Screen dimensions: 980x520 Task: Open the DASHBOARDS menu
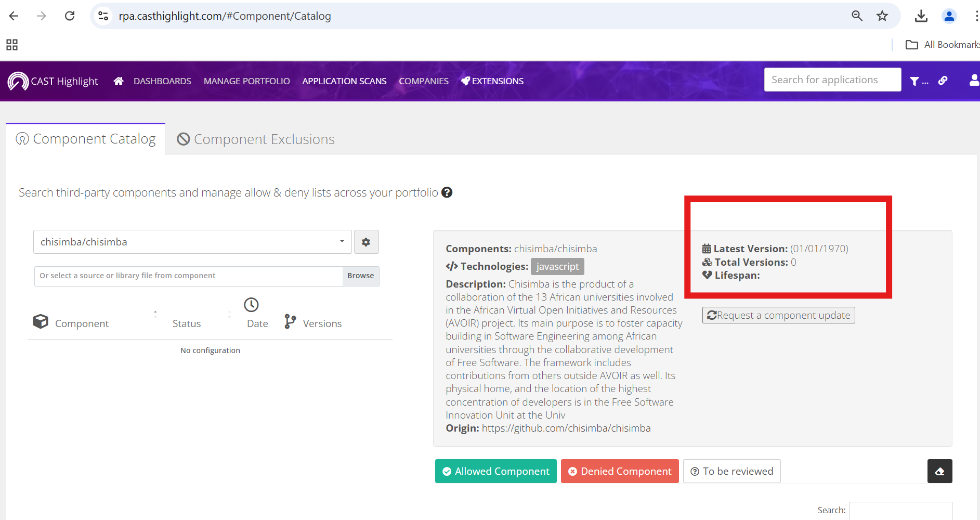pyautogui.click(x=162, y=81)
